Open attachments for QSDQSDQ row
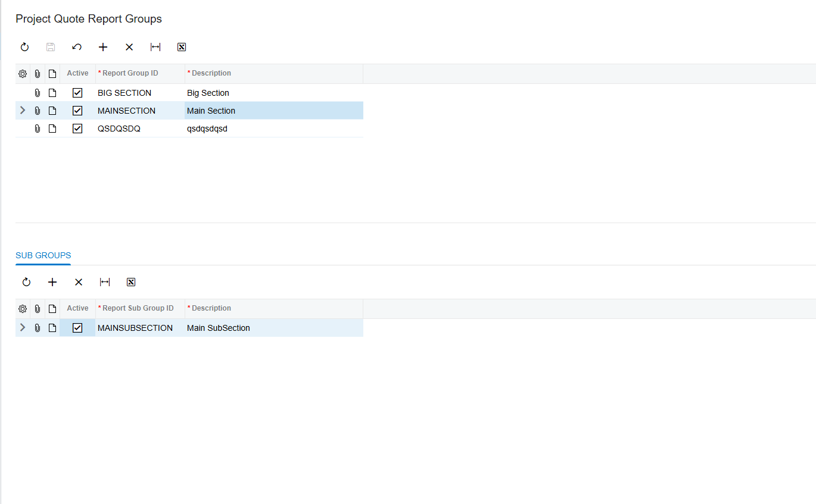Image resolution: width=816 pixels, height=504 pixels. (38, 129)
